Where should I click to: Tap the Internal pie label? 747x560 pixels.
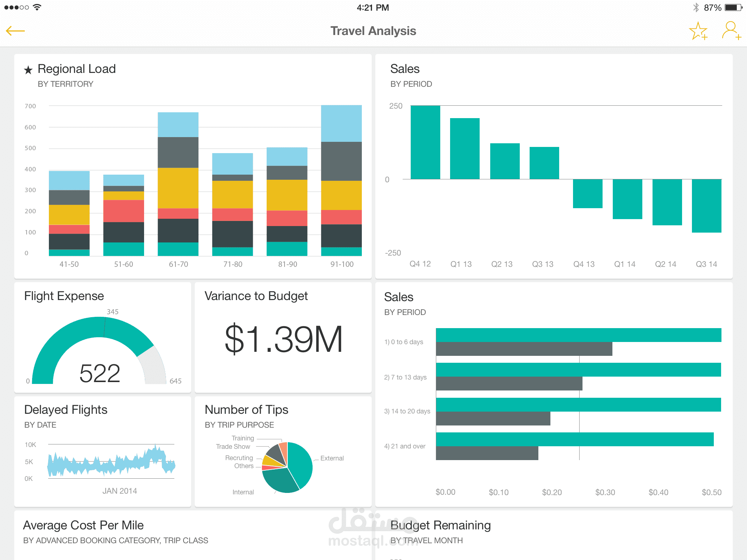pyautogui.click(x=243, y=492)
